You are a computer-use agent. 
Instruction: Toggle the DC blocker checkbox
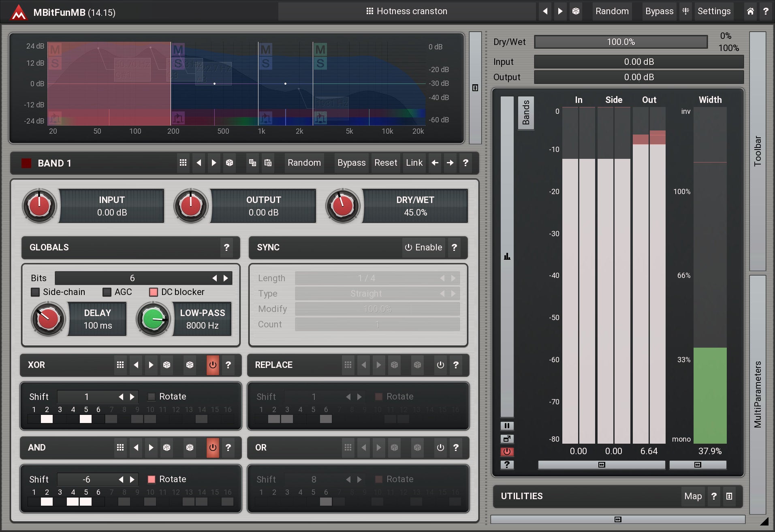(x=154, y=292)
